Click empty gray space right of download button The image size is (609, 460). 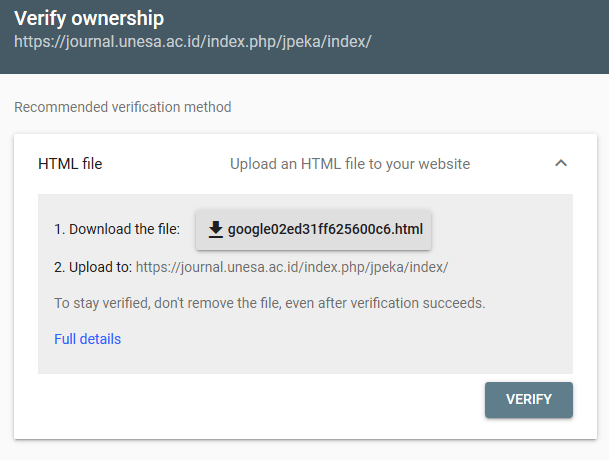click(x=500, y=230)
